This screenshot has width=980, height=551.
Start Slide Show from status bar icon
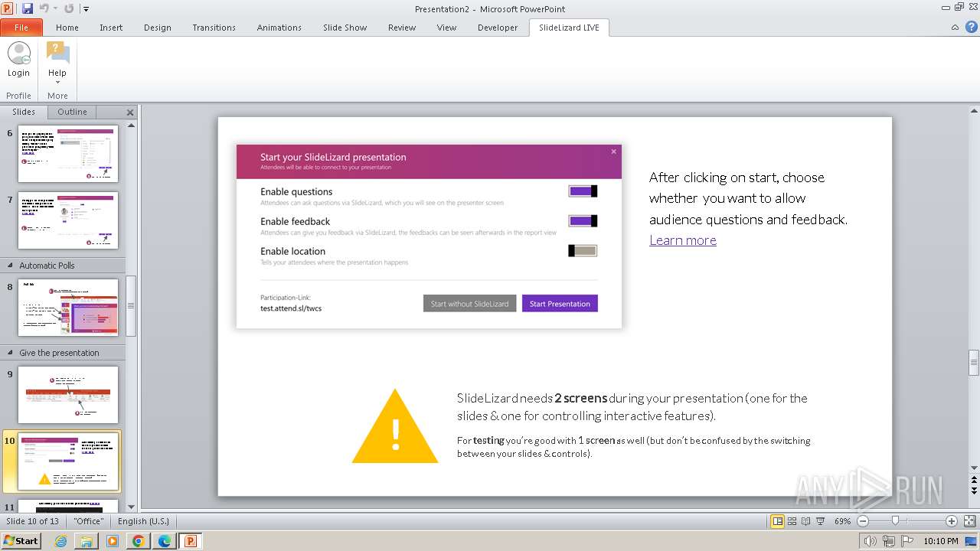(820, 521)
